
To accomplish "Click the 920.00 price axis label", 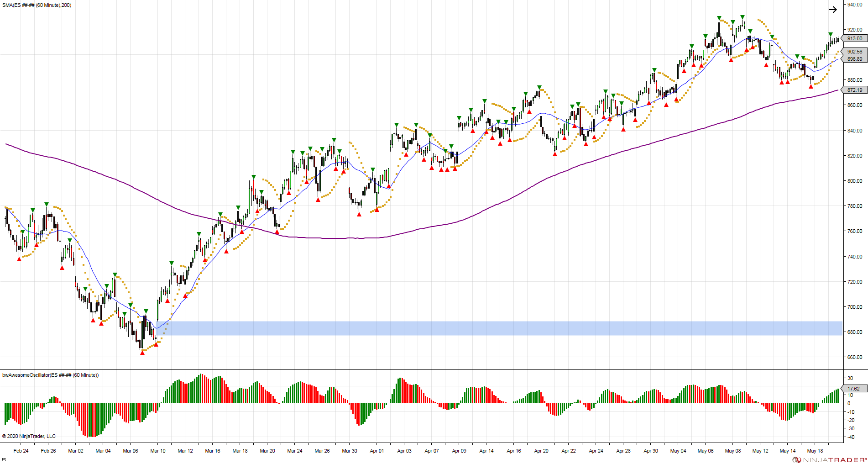I will point(855,30).
